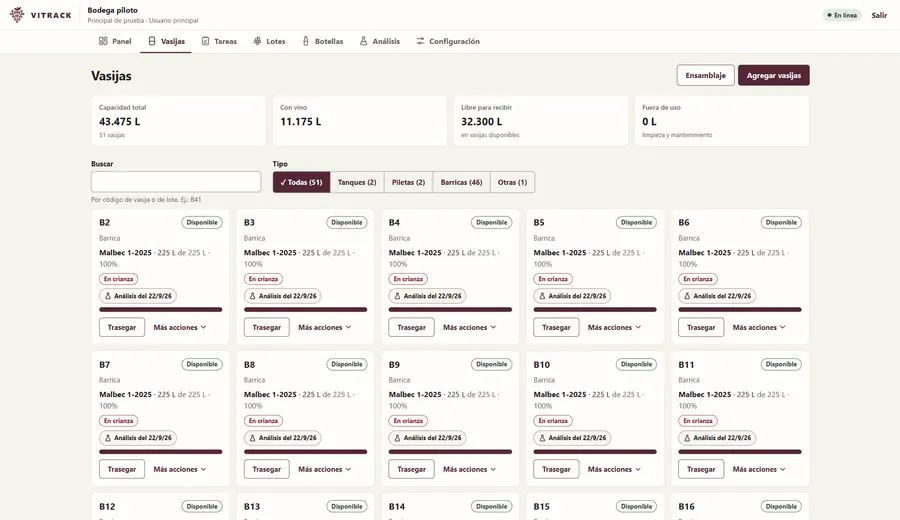The height and width of the screenshot is (520, 900).
Task: Switch to the Vasijas tab
Action: tap(166, 41)
